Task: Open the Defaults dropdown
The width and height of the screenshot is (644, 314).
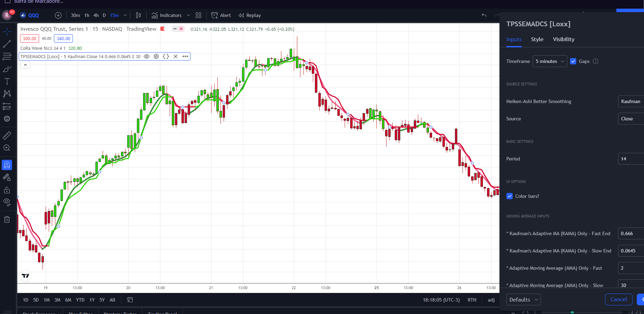Action: 523,299
